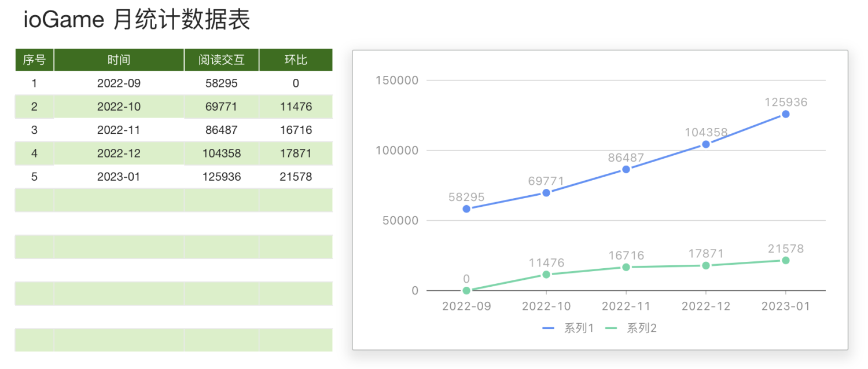
Task: Click blue data point labeled 58295
Action: pos(466,209)
